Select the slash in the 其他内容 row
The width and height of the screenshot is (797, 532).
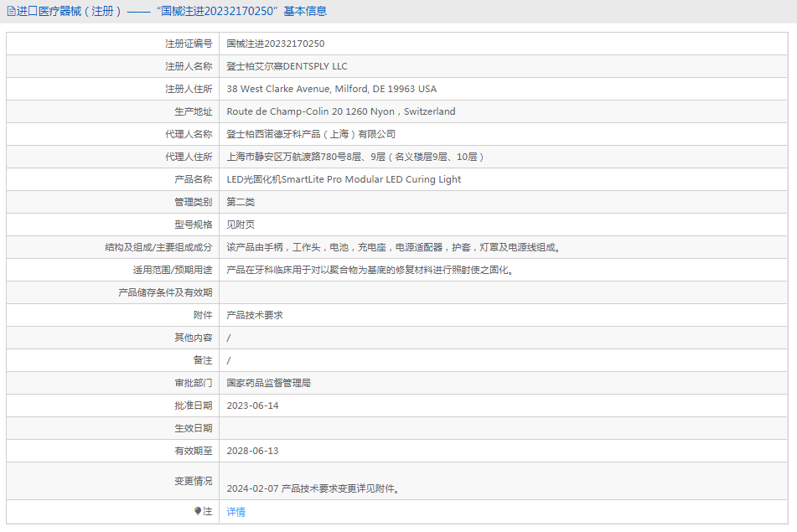229,338
